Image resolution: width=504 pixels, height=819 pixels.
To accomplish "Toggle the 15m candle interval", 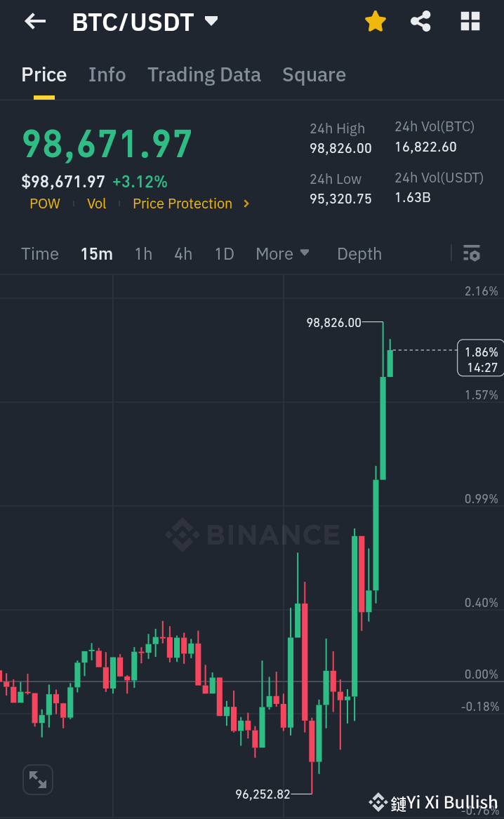I will pos(96,253).
